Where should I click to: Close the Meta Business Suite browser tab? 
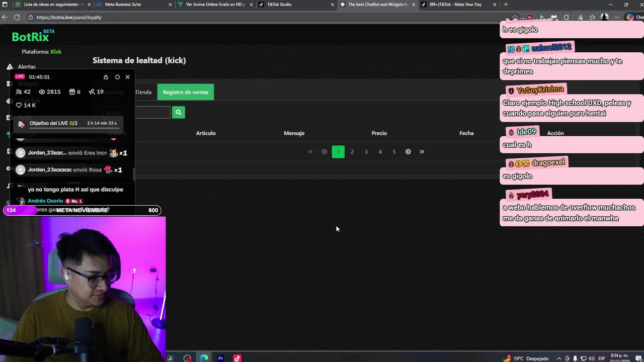point(171,5)
